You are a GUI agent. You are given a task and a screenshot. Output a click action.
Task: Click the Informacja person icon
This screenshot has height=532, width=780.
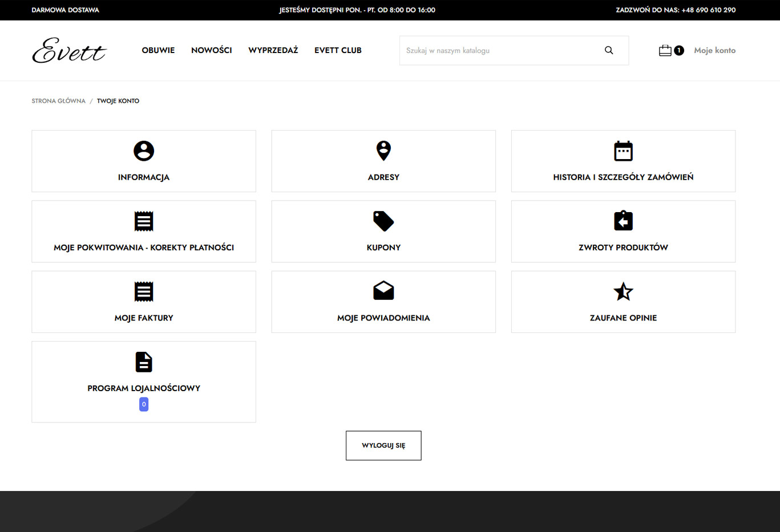[x=144, y=151]
